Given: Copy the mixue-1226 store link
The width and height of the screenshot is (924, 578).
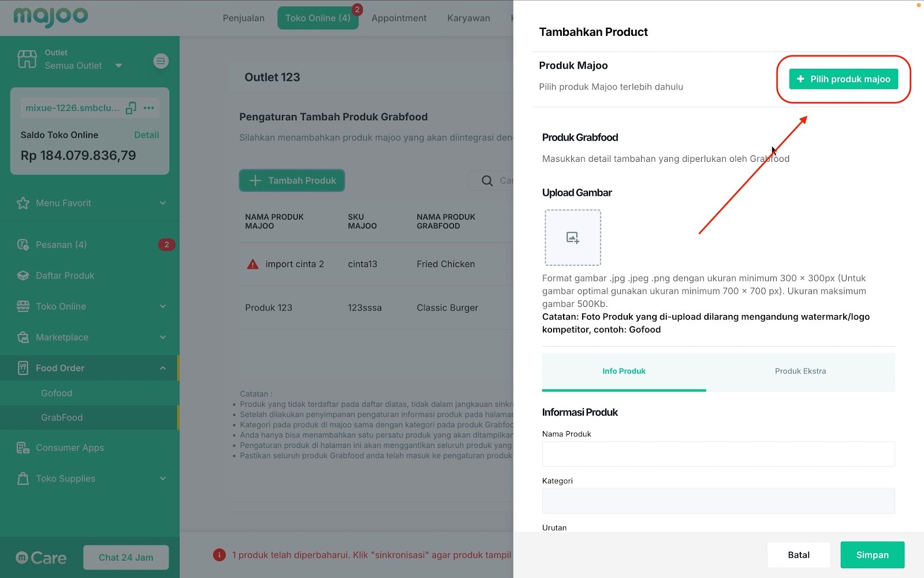Looking at the screenshot, I should tap(131, 108).
